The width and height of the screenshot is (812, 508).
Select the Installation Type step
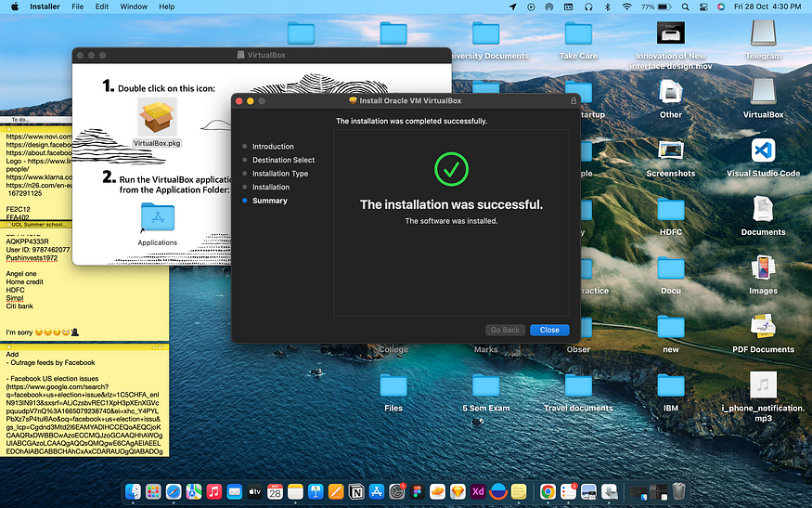point(280,173)
